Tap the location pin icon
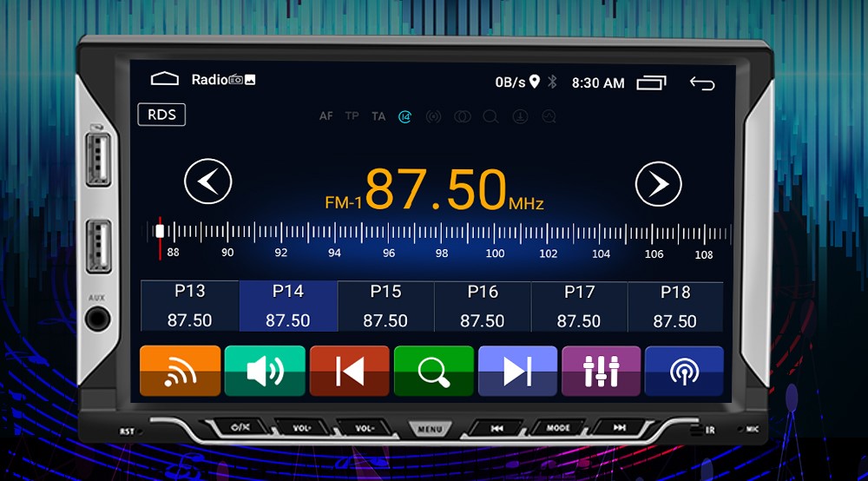Screen dimensions: 868x481 534,82
